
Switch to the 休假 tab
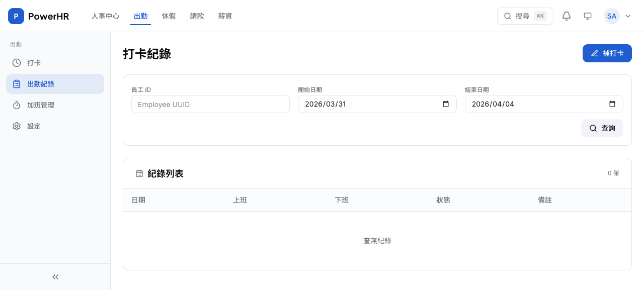tap(169, 16)
